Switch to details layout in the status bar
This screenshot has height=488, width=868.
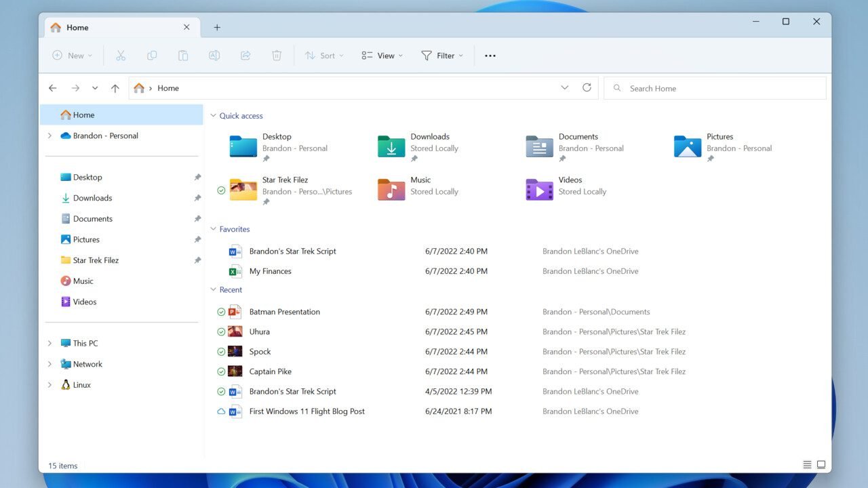(807, 464)
